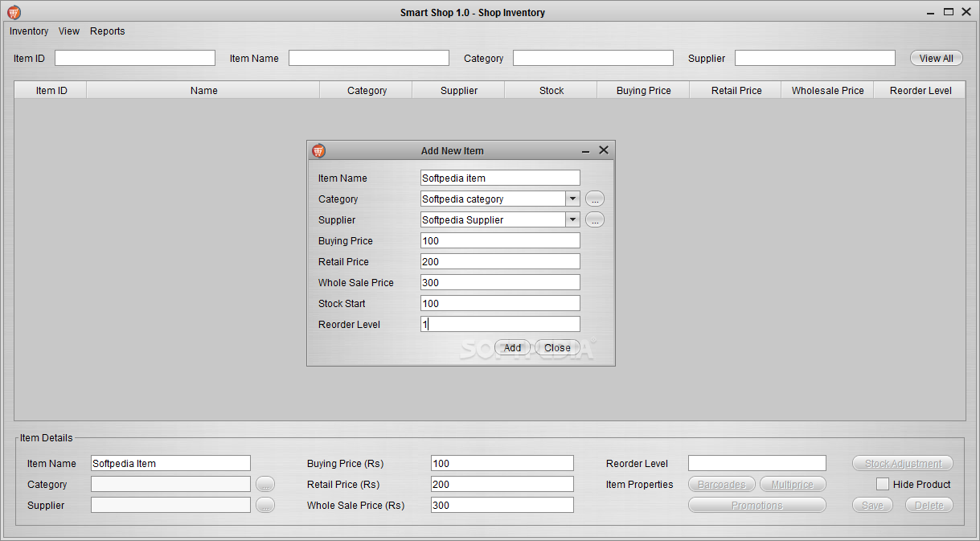Click browse button next to Supplier in Item Details

(265, 505)
